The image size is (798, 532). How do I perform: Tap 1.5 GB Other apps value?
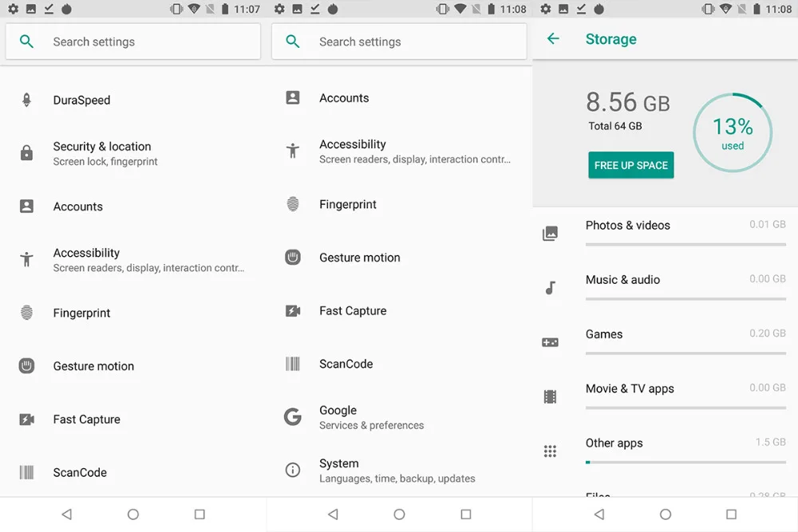point(771,442)
